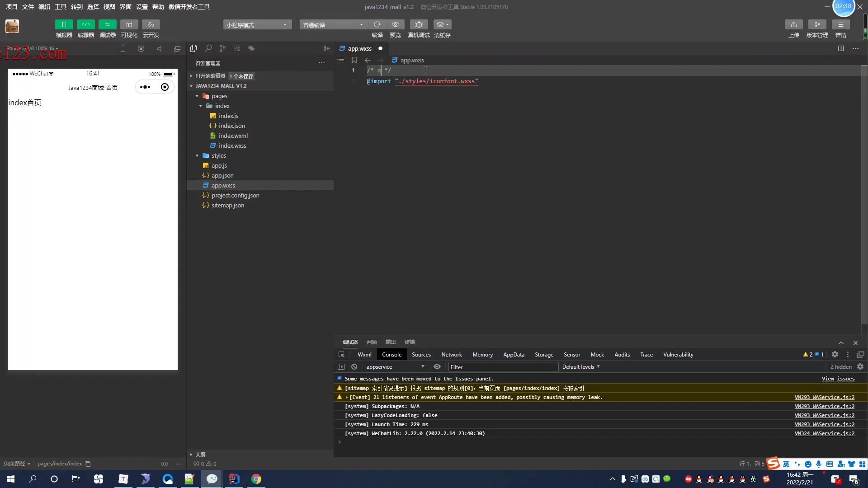Click the Preview eye icon in toolbar
The height and width of the screenshot is (488, 868).
pos(396,24)
